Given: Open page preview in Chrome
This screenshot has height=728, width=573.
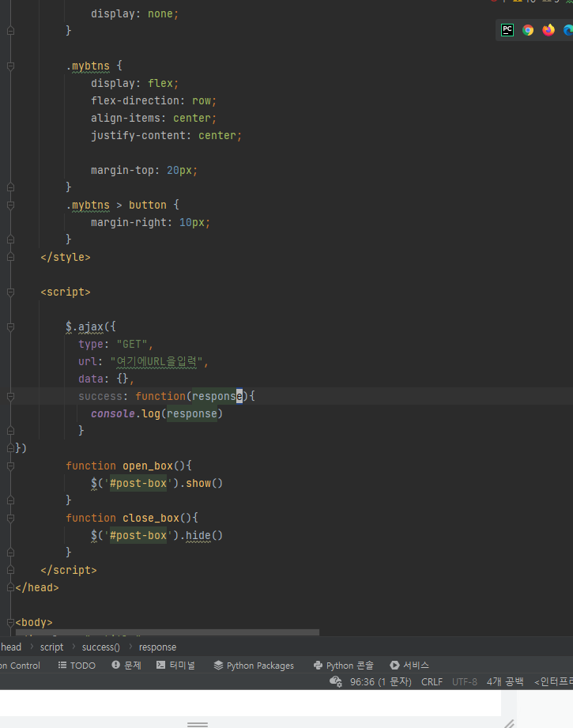Looking at the screenshot, I should [x=527, y=30].
